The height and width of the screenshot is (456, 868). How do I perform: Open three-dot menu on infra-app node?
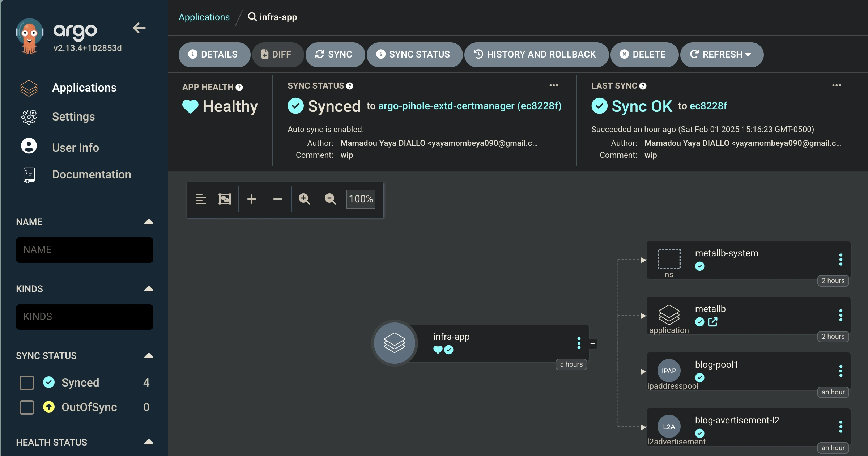point(579,343)
